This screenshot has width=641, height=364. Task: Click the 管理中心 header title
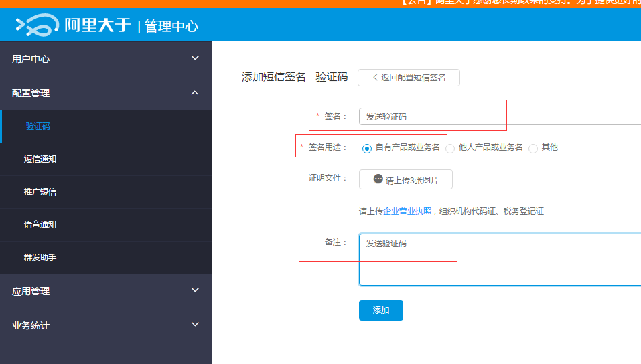click(171, 26)
